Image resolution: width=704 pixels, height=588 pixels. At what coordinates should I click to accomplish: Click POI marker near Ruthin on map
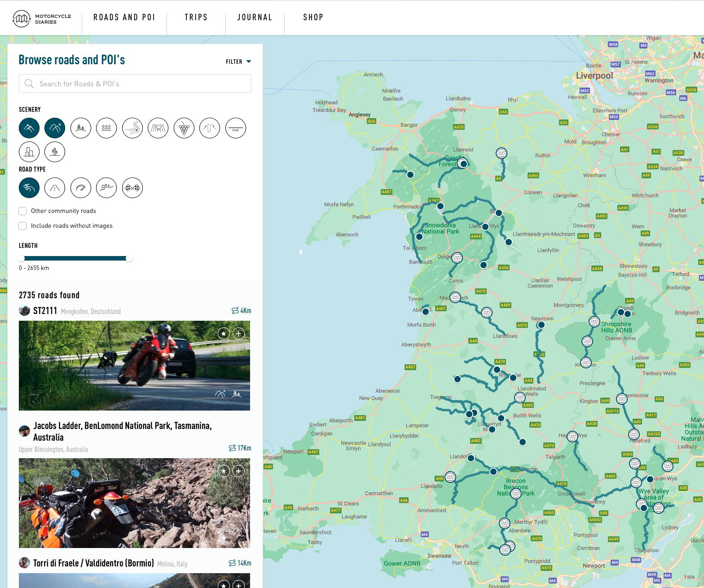[x=502, y=153]
